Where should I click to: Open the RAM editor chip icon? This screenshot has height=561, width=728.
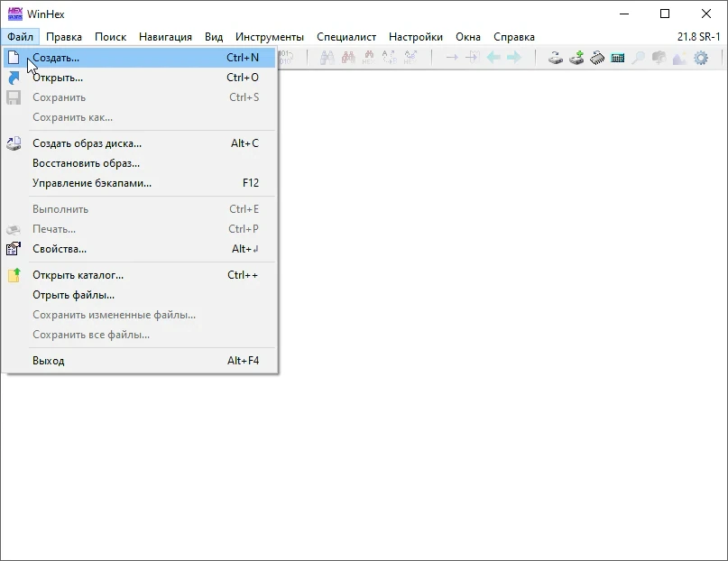coord(597,58)
